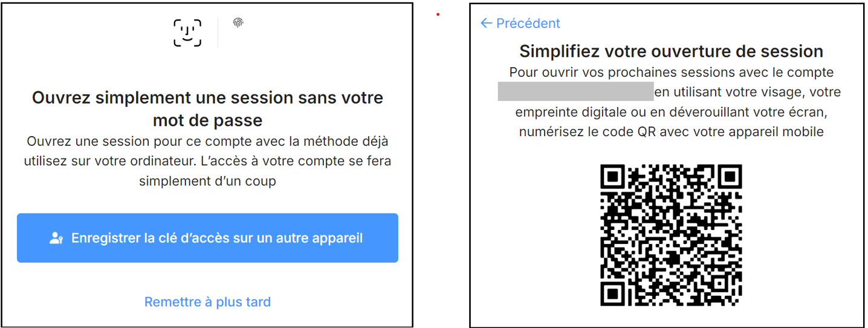Click the "simplement d'un coup" description text
Screen dimensions: 868x328
click(207, 182)
